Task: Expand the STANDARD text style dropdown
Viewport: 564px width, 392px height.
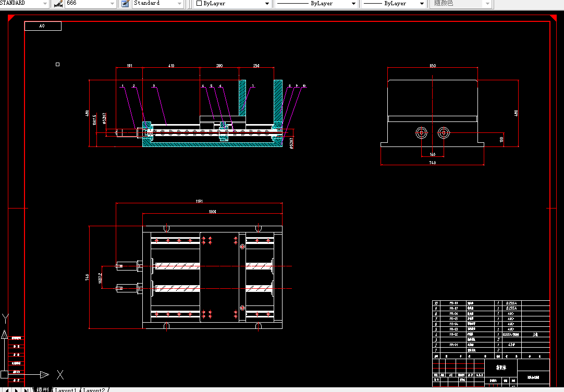Action: [x=45, y=4]
